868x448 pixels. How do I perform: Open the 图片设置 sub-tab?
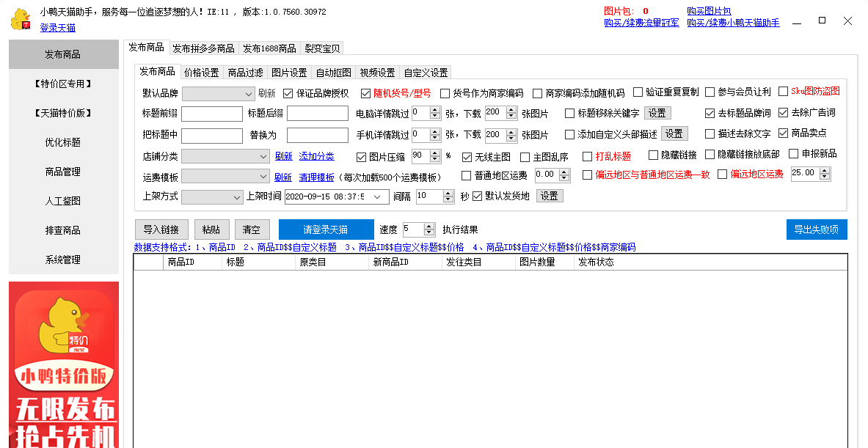click(x=290, y=73)
